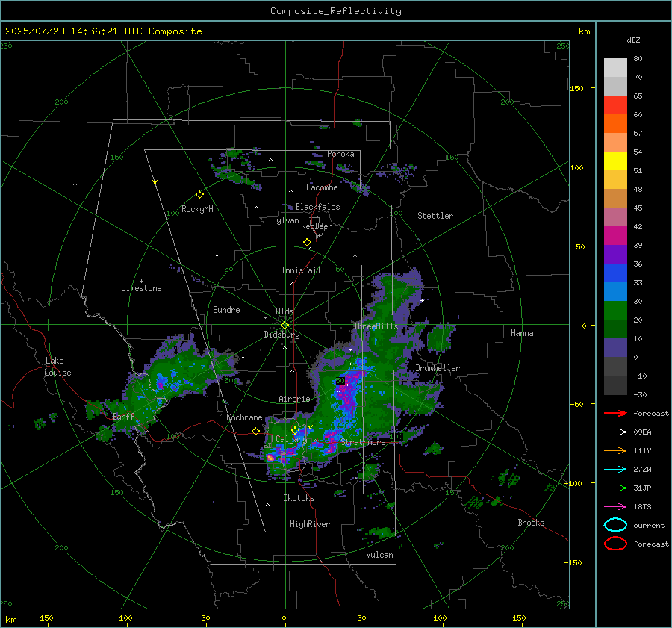Pick the bright green swatch in the dBZ scale
672x628 pixels.
coord(615,310)
